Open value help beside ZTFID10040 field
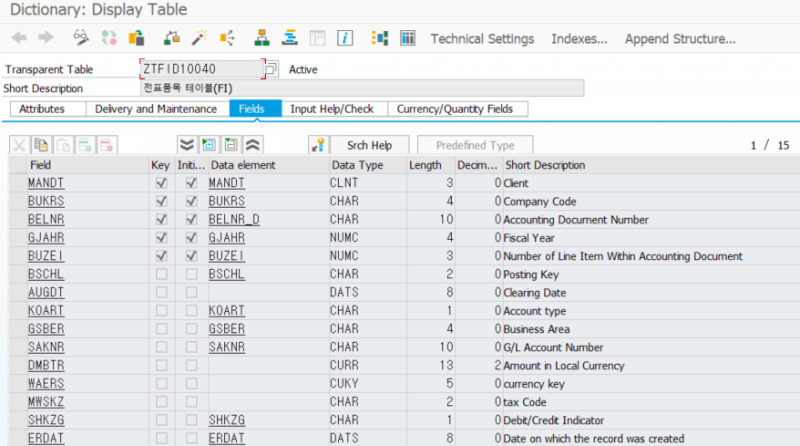The image size is (800, 446). coord(271,68)
